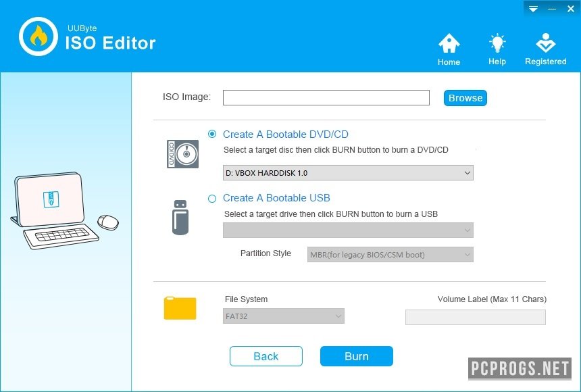Screen dimensions: 581x392
Task: Click the Registered badge icon
Action: click(545, 45)
